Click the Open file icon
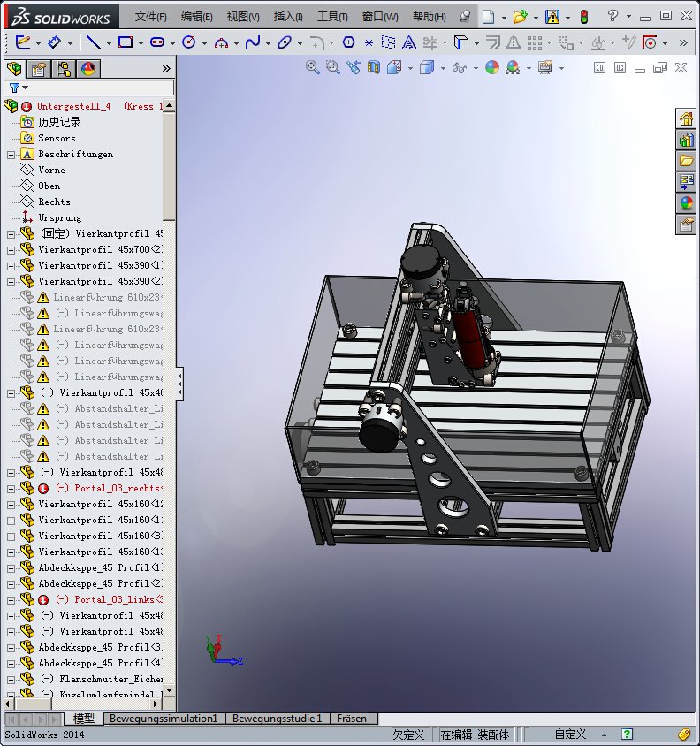 pos(520,17)
